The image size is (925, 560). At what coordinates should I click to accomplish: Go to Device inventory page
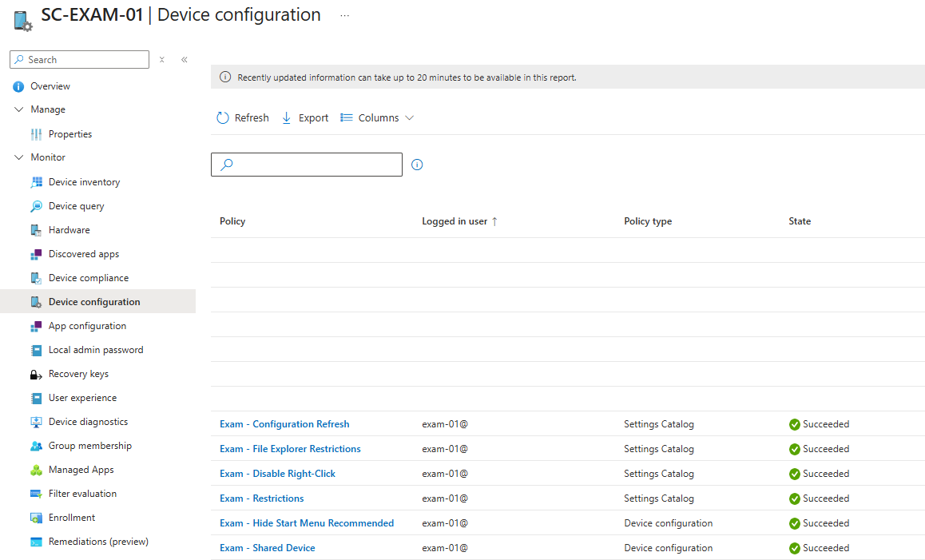[x=85, y=182]
